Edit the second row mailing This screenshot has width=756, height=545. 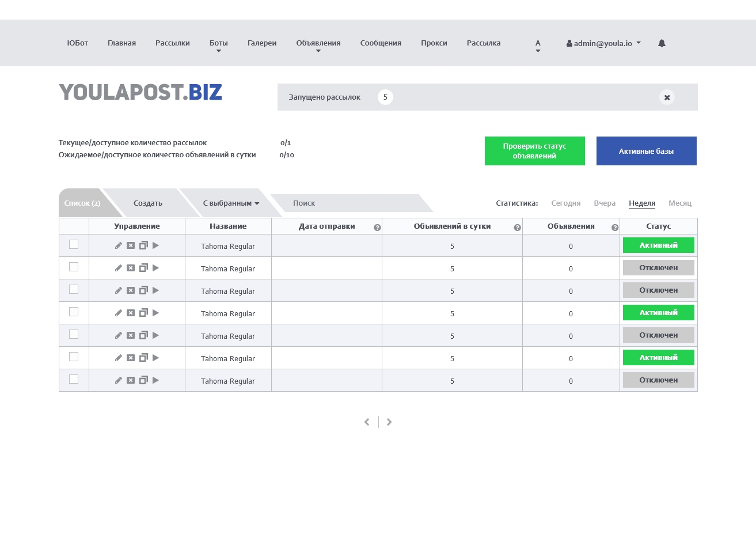(x=118, y=268)
